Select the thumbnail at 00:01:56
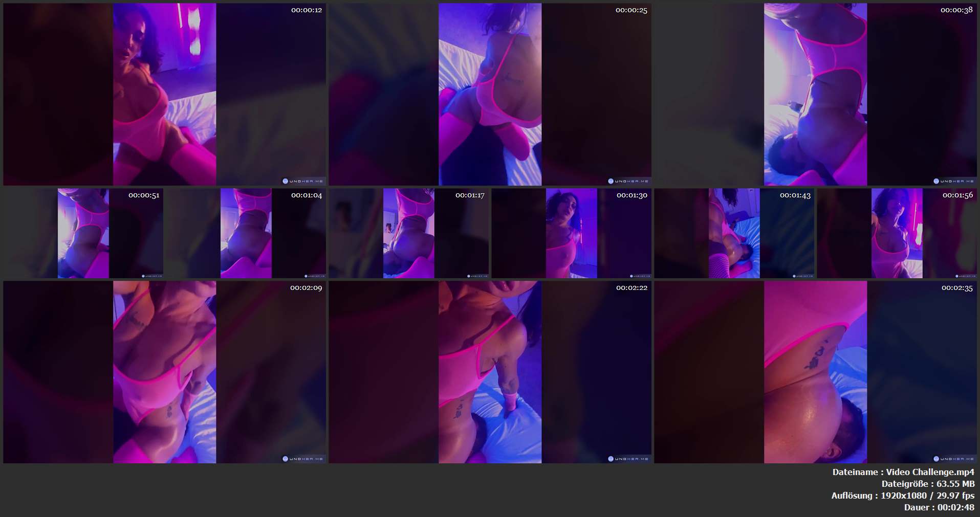The width and height of the screenshot is (980, 517). pos(897,233)
